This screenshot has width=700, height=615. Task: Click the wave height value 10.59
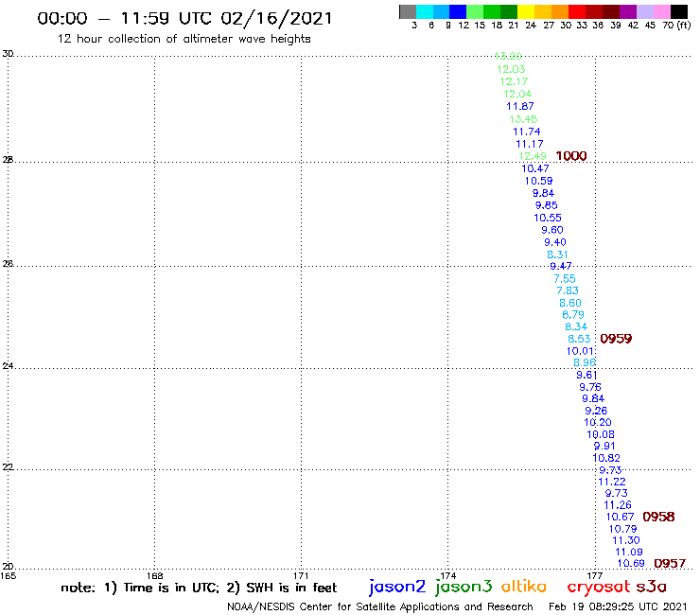coord(538,181)
